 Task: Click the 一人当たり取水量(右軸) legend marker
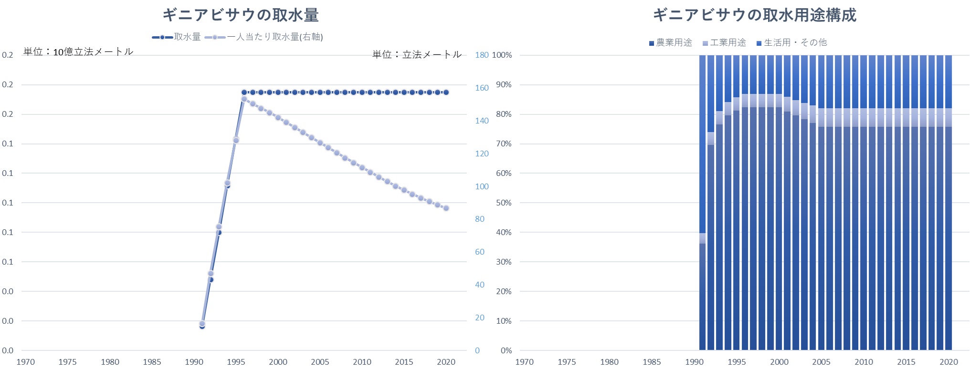(215, 37)
